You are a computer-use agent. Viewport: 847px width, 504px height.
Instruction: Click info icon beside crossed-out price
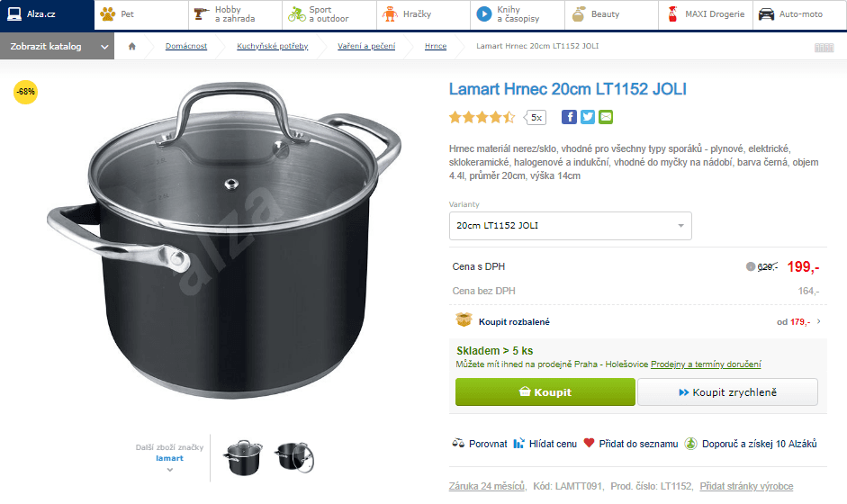751,266
